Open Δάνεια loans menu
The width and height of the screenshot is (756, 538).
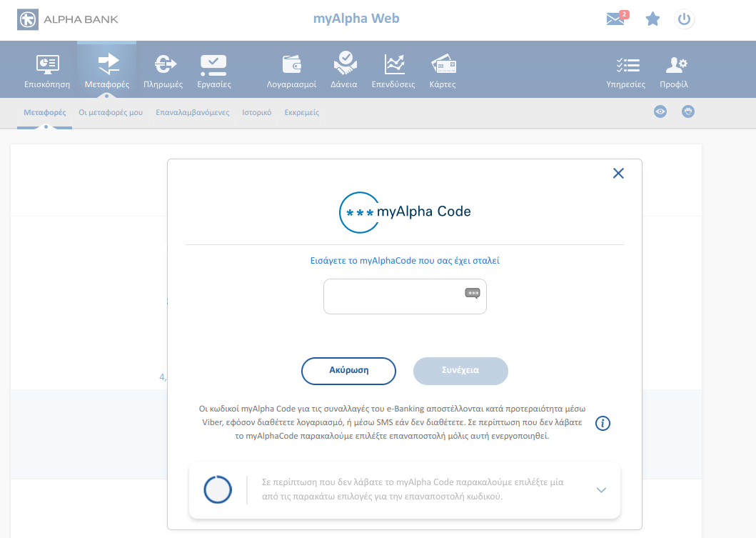(344, 71)
